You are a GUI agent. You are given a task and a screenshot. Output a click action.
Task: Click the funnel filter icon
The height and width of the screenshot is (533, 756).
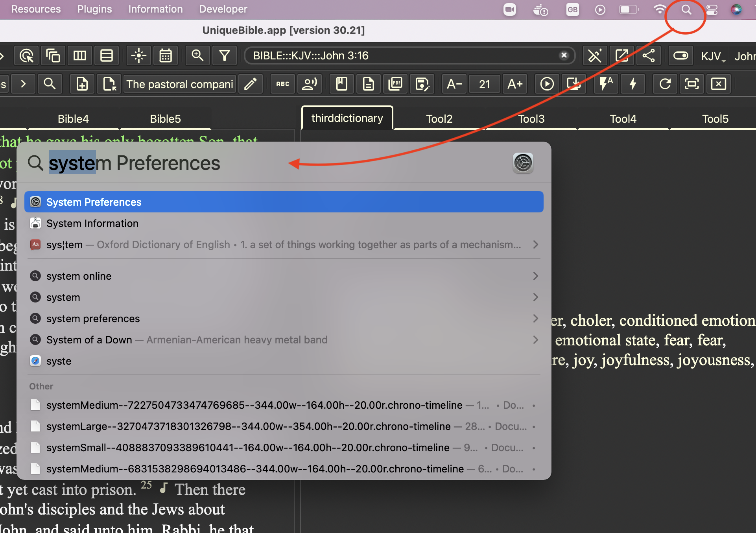pos(225,55)
